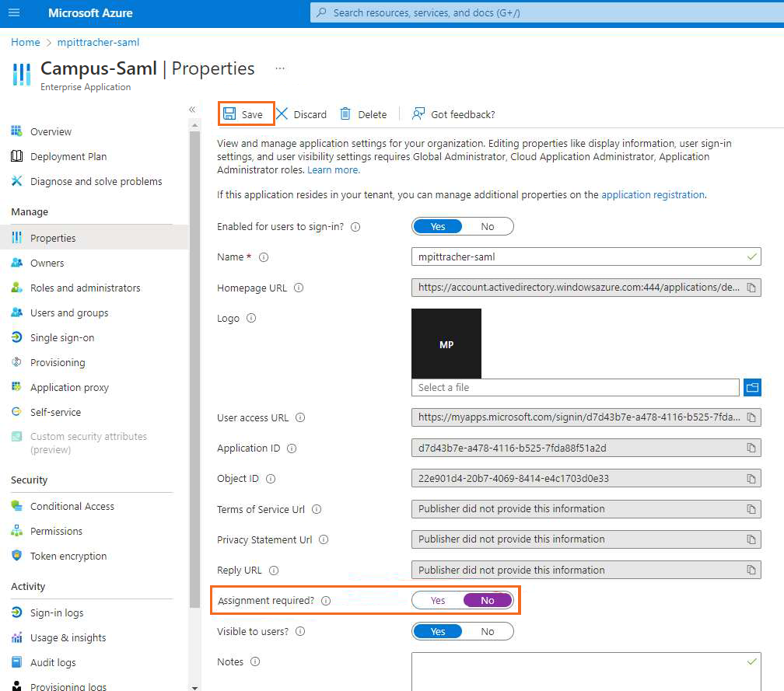Show info tooltip for Assignment required
This screenshot has height=691, width=784.
326,601
